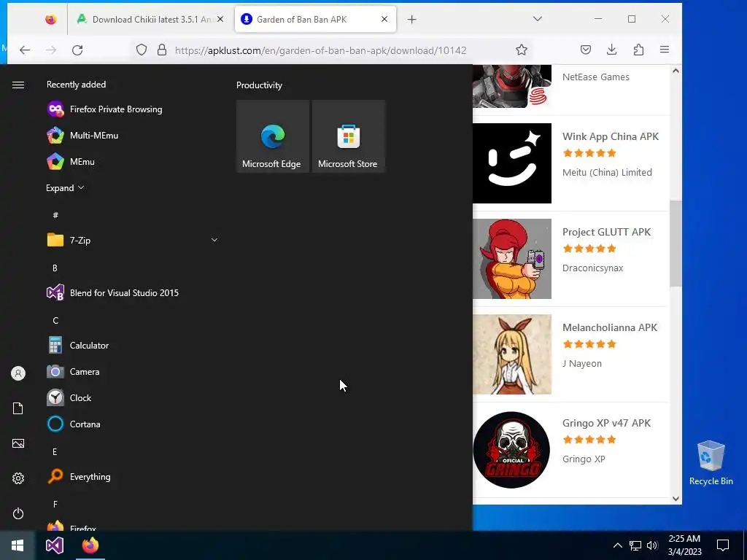Click the taskbar clock showing 2:25 AM
The image size is (747, 560).
point(684,545)
